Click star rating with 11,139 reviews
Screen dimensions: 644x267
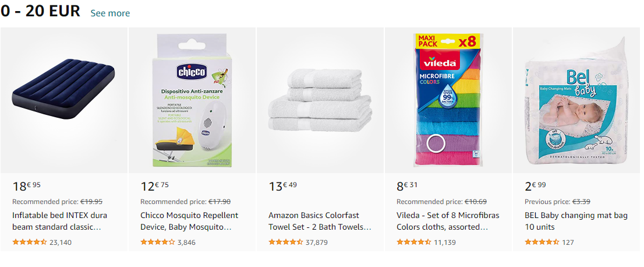tap(414, 243)
